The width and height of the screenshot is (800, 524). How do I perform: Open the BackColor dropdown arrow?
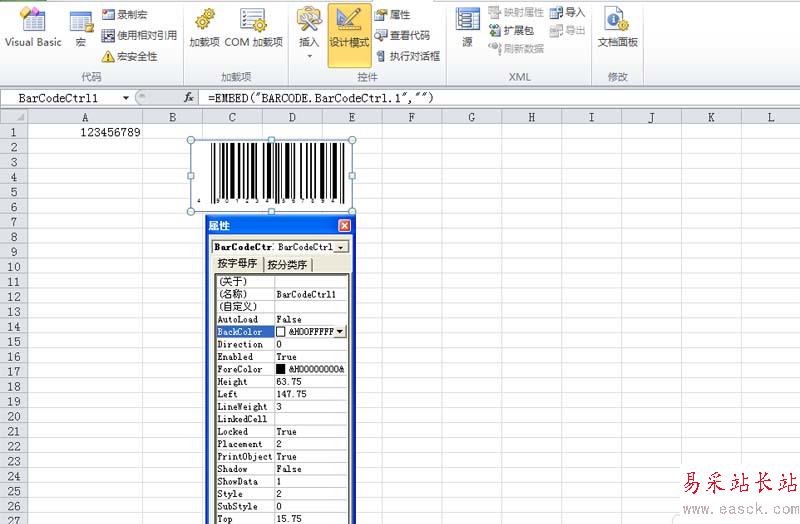(x=340, y=332)
